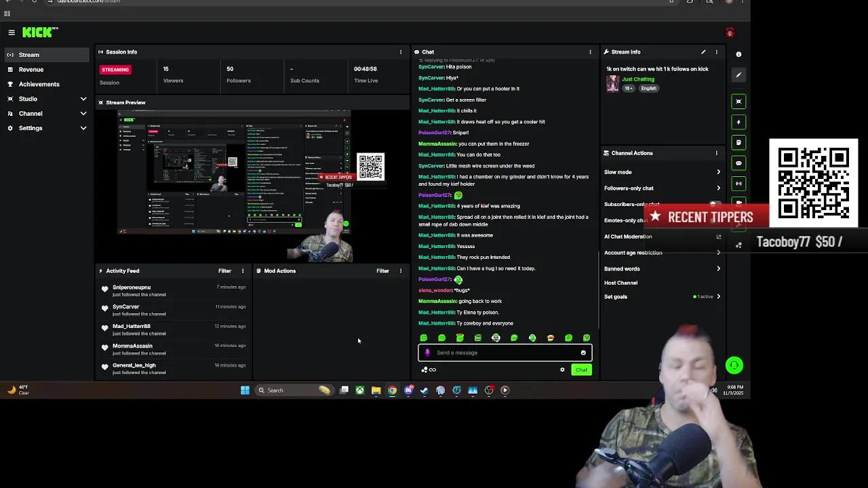Open the Windows Start button

pos(245,390)
